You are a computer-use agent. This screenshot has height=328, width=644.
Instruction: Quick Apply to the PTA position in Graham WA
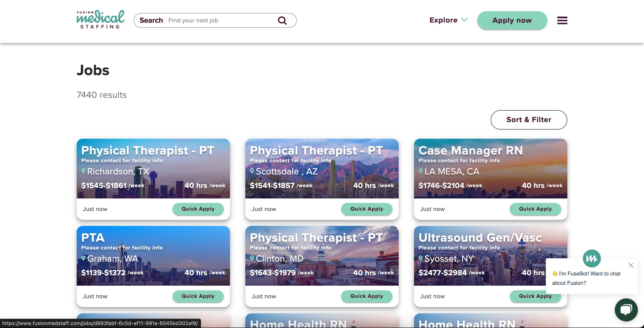tap(198, 296)
